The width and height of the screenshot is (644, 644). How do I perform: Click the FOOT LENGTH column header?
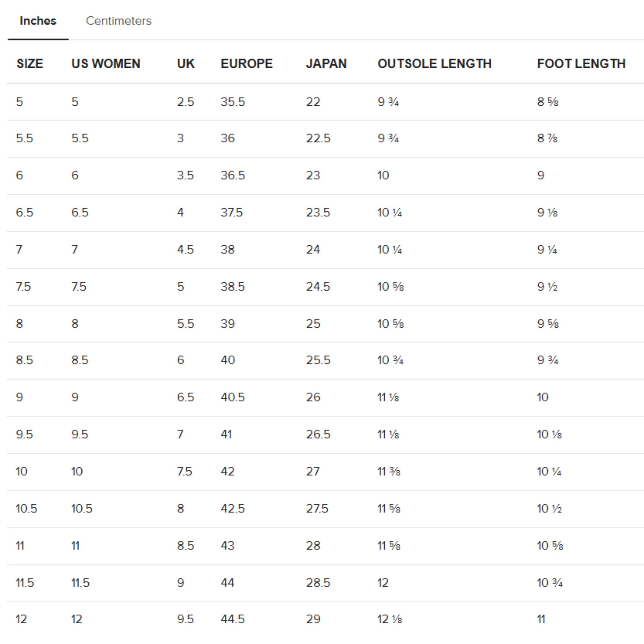point(581,64)
